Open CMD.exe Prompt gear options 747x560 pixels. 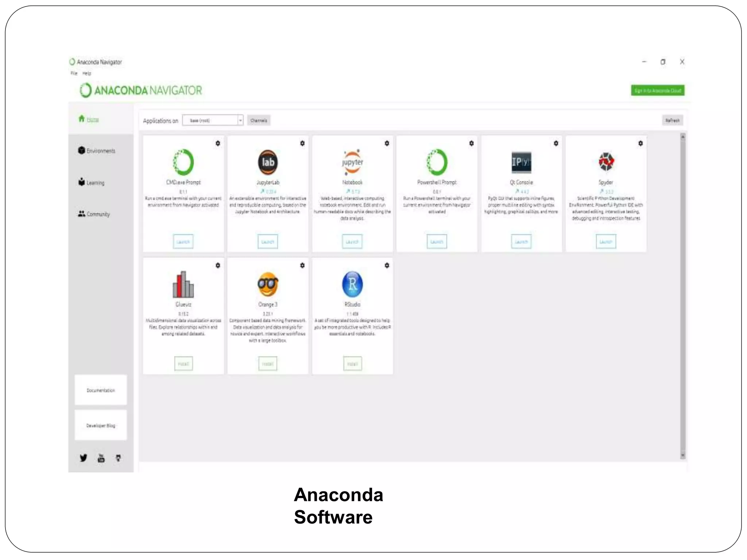(x=218, y=143)
